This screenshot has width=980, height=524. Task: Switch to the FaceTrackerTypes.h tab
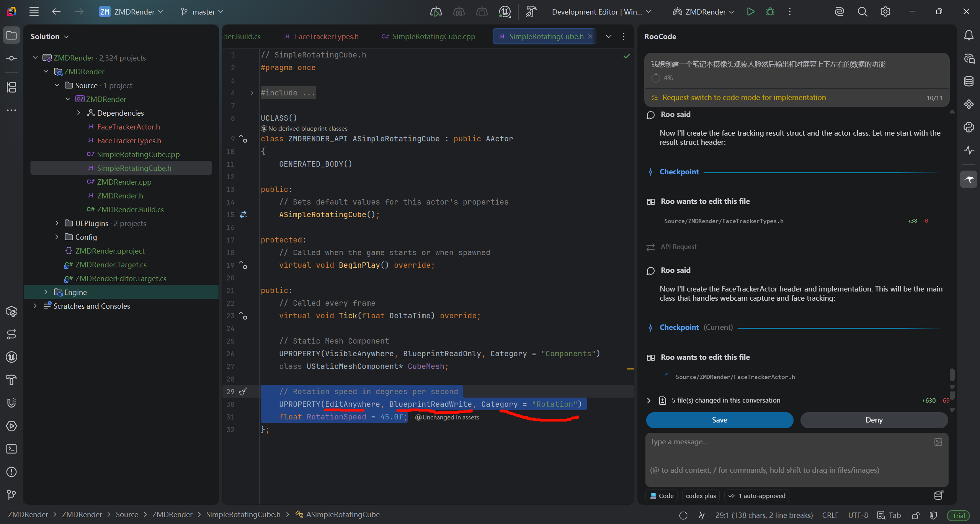(x=326, y=36)
